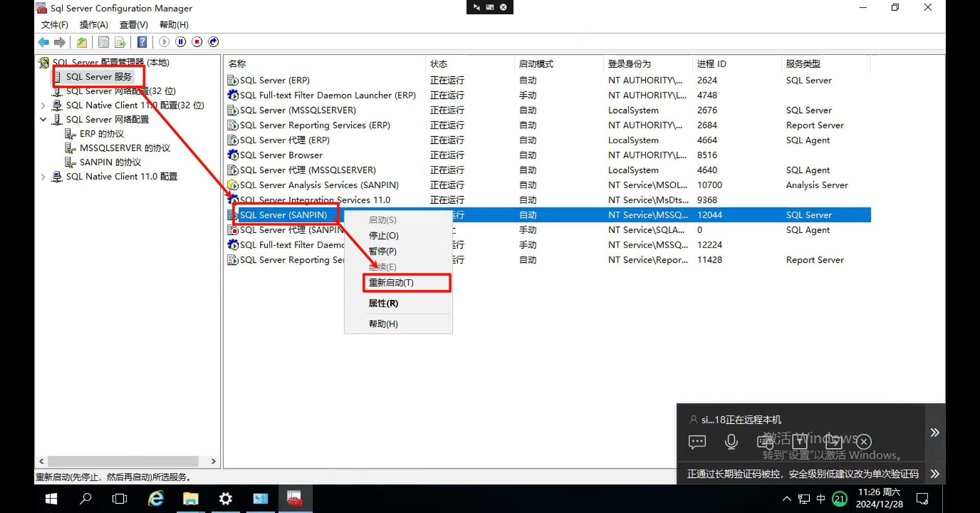The image size is (980, 513).
Task: Click the end remote session X icon
Action: point(864,441)
